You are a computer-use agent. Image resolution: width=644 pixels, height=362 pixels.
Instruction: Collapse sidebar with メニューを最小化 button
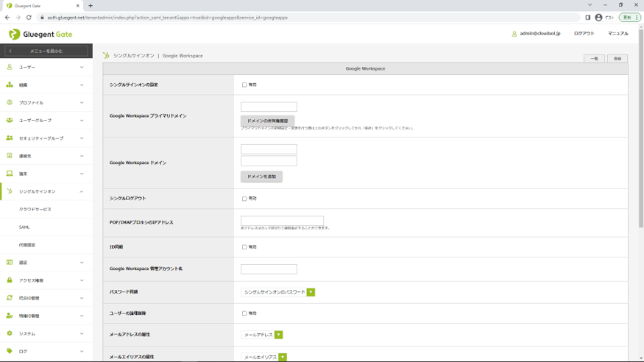pyautogui.click(x=46, y=51)
